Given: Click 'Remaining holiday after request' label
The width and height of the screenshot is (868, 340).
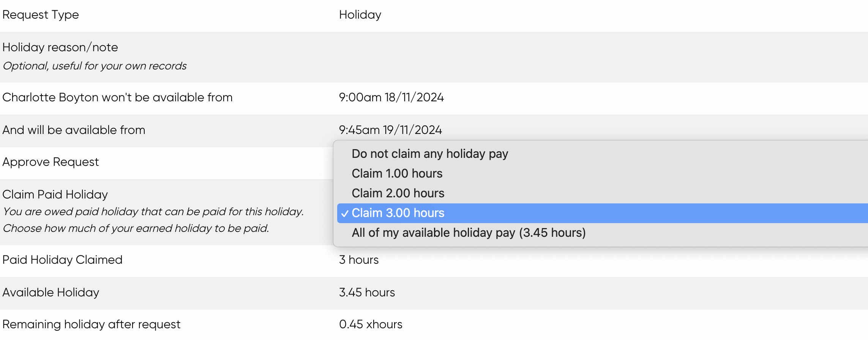Looking at the screenshot, I should pyautogui.click(x=91, y=324).
